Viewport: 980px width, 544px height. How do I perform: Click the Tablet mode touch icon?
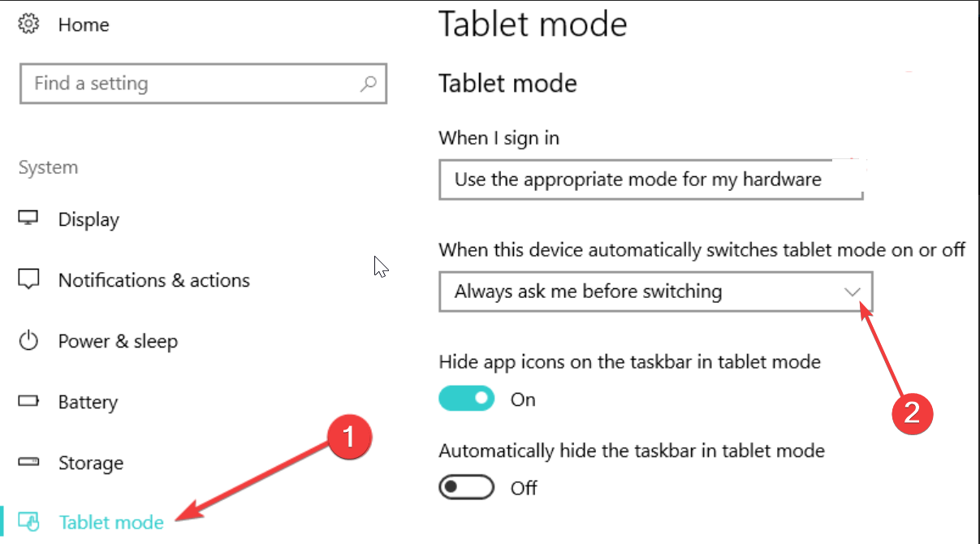pos(29,521)
